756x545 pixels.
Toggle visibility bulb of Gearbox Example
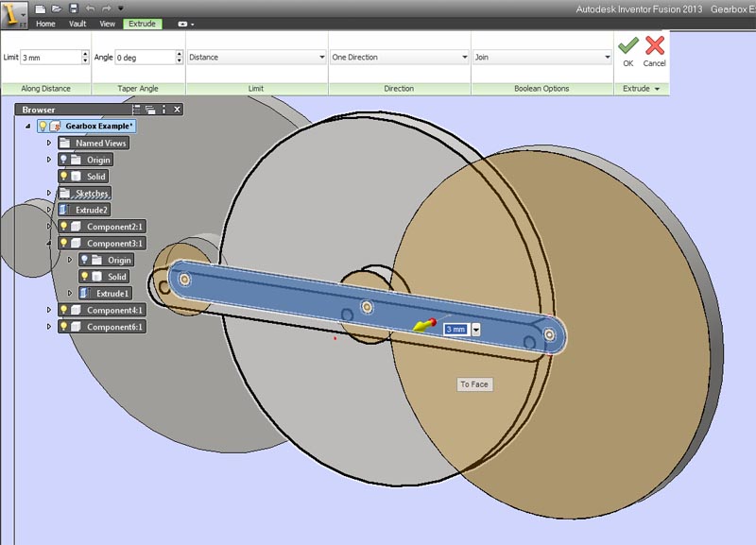tap(43, 127)
